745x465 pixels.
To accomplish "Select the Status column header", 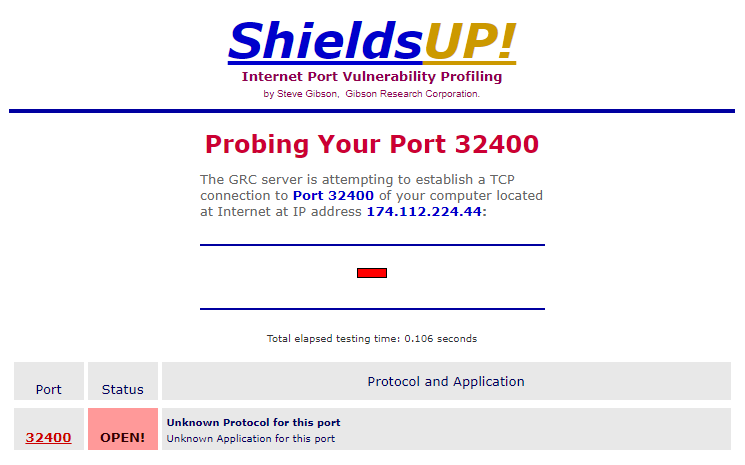I will point(122,389).
